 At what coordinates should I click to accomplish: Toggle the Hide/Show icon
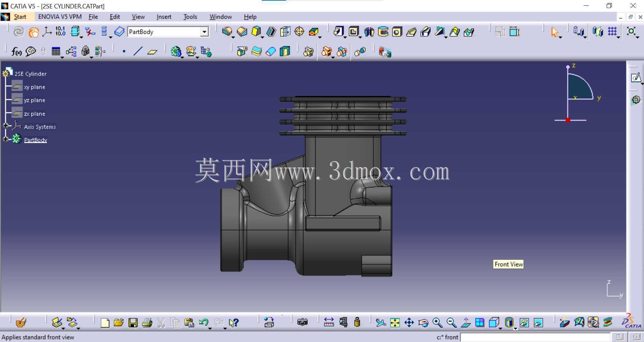[x=524, y=322]
